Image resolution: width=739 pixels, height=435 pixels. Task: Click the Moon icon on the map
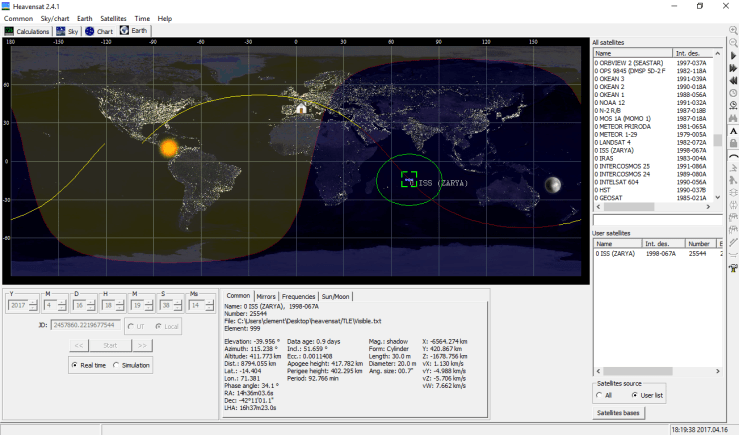click(551, 183)
